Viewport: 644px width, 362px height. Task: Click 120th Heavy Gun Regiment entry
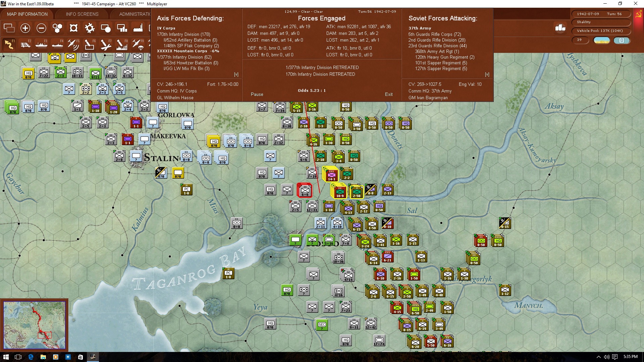[x=445, y=57]
